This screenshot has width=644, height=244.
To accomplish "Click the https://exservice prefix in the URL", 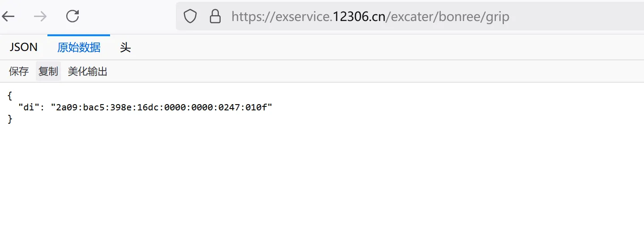I will click(x=282, y=17).
